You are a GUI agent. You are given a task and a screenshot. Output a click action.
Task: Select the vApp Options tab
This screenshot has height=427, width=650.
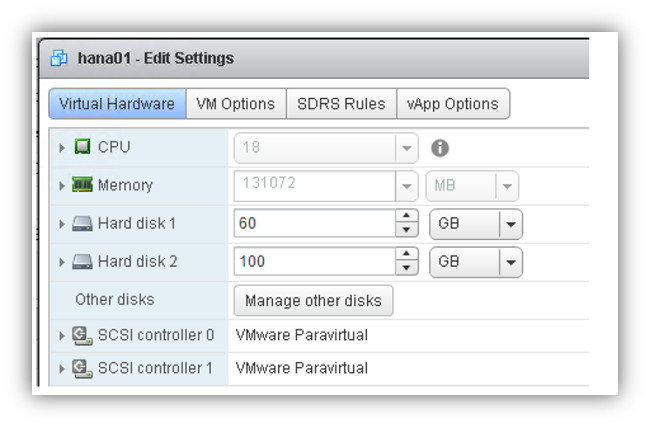coord(452,104)
